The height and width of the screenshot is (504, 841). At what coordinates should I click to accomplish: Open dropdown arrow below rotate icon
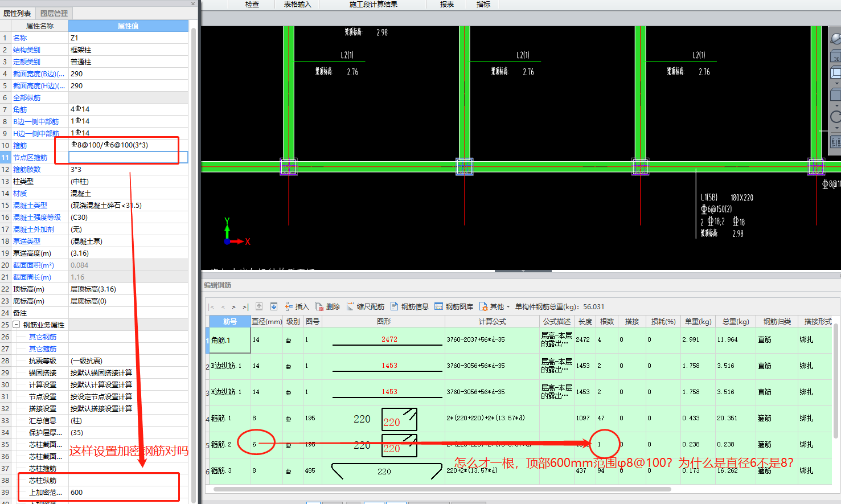(x=836, y=128)
